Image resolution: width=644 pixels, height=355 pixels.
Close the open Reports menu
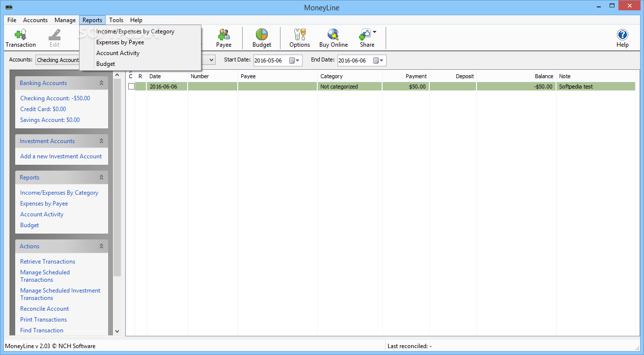pos(92,20)
